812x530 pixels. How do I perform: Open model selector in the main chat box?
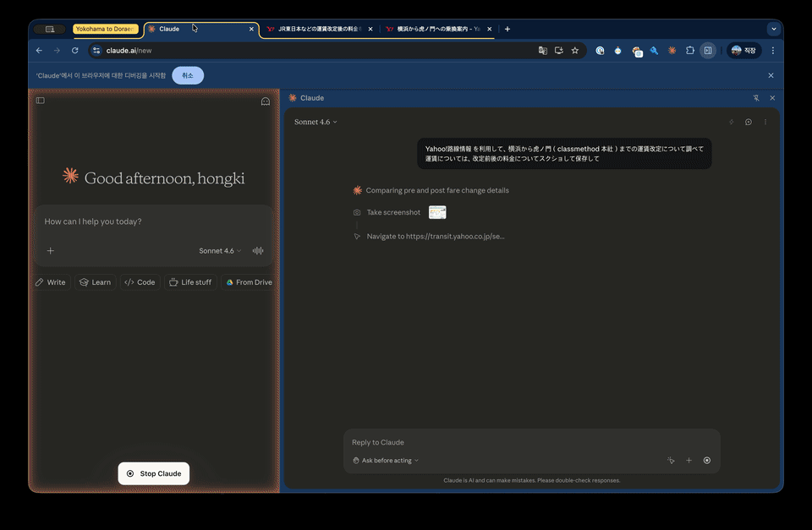(x=220, y=251)
